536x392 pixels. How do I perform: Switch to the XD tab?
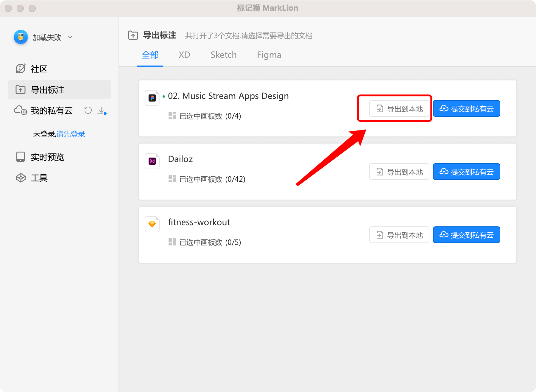(184, 55)
